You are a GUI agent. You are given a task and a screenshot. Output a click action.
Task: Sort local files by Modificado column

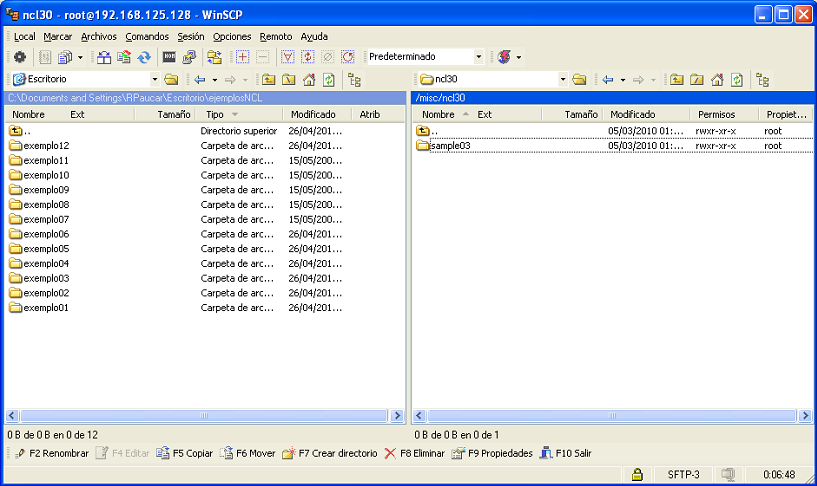[x=317, y=115]
